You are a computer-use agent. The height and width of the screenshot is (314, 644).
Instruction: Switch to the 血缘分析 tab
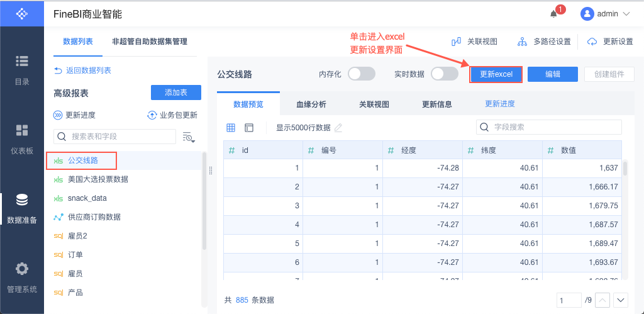click(311, 104)
